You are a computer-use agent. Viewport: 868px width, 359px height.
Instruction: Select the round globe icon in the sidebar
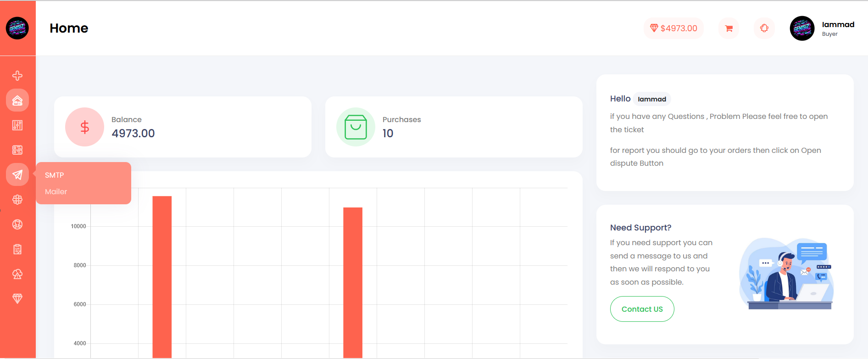point(17,224)
